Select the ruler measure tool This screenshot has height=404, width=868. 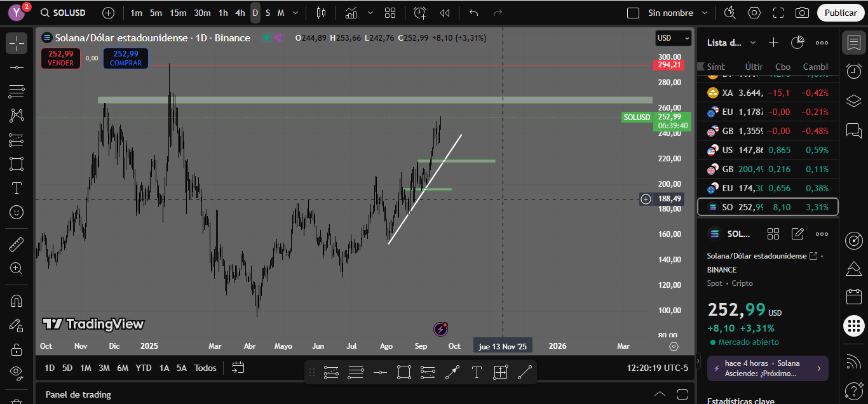17,244
